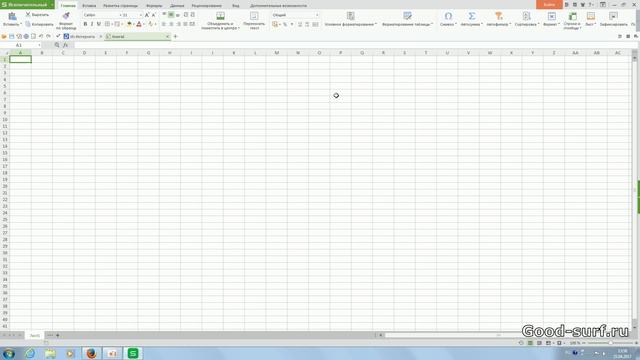Click the Undo arrow icon
This screenshot has width=640, height=360.
[41, 36]
